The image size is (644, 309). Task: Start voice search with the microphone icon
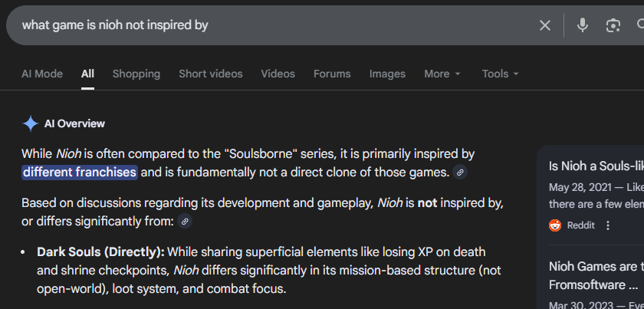pyautogui.click(x=583, y=25)
